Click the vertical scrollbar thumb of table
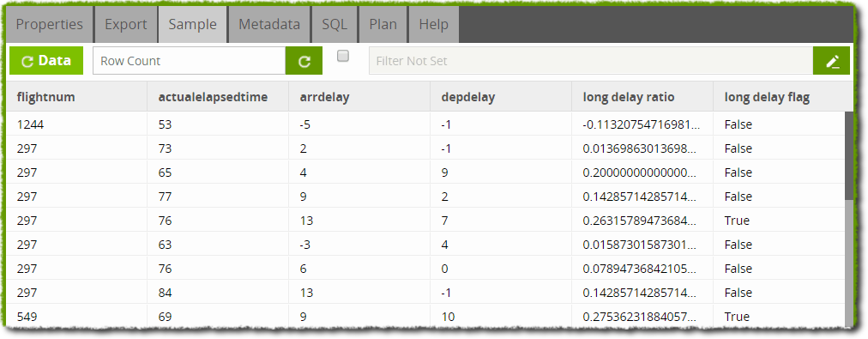The width and height of the screenshot is (868, 339). pyautogui.click(x=849, y=155)
